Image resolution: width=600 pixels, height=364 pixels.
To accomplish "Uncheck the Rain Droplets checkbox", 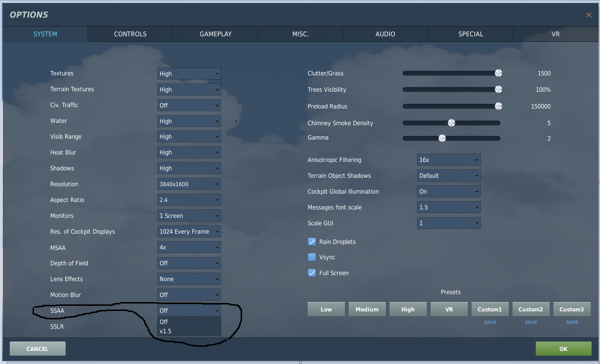I will (312, 242).
